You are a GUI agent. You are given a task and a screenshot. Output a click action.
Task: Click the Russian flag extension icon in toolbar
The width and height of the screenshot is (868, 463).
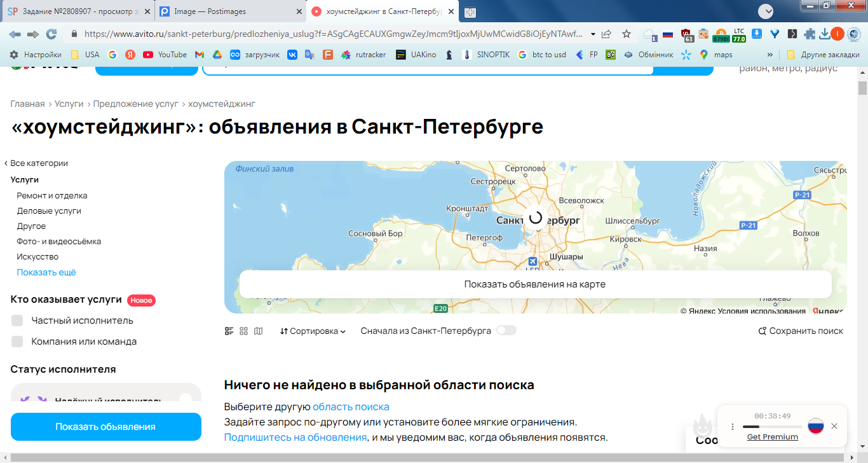tap(668, 34)
